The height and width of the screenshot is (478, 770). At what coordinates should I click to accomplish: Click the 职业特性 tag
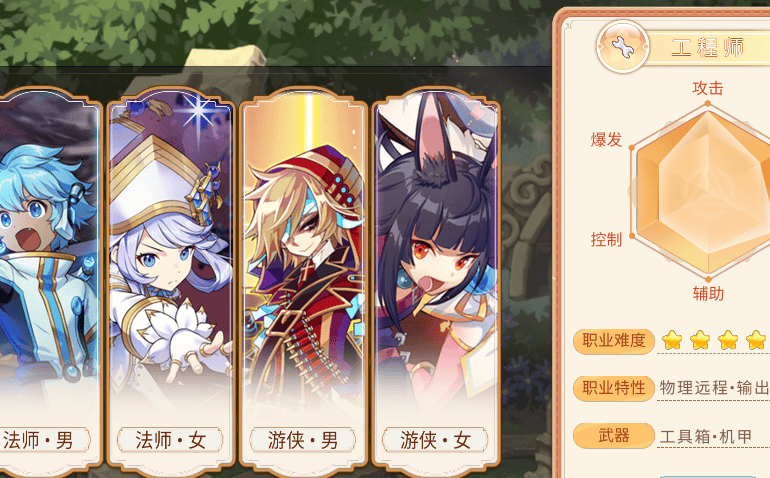(x=614, y=388)
